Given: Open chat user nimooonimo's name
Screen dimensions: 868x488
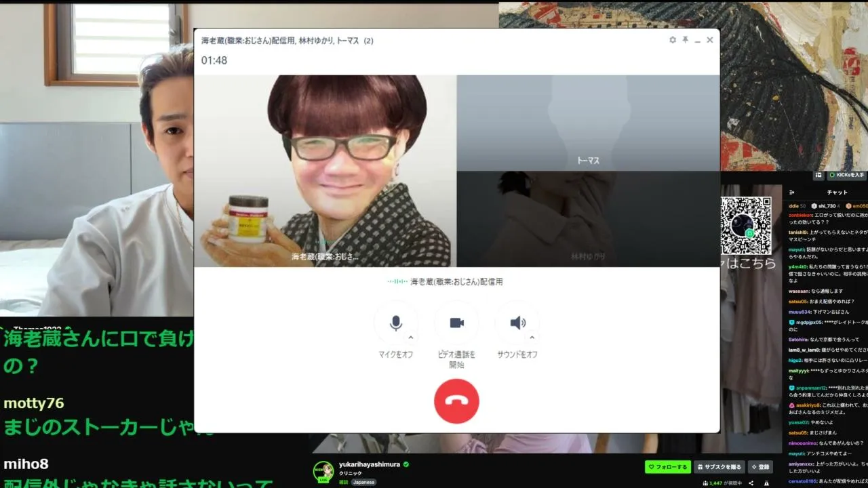Looking at the screenshot, I should pyautogui.click(x=802, y=443).
